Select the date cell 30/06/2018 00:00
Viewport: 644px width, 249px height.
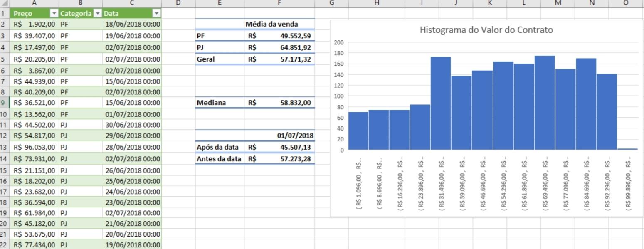point(132,125)
